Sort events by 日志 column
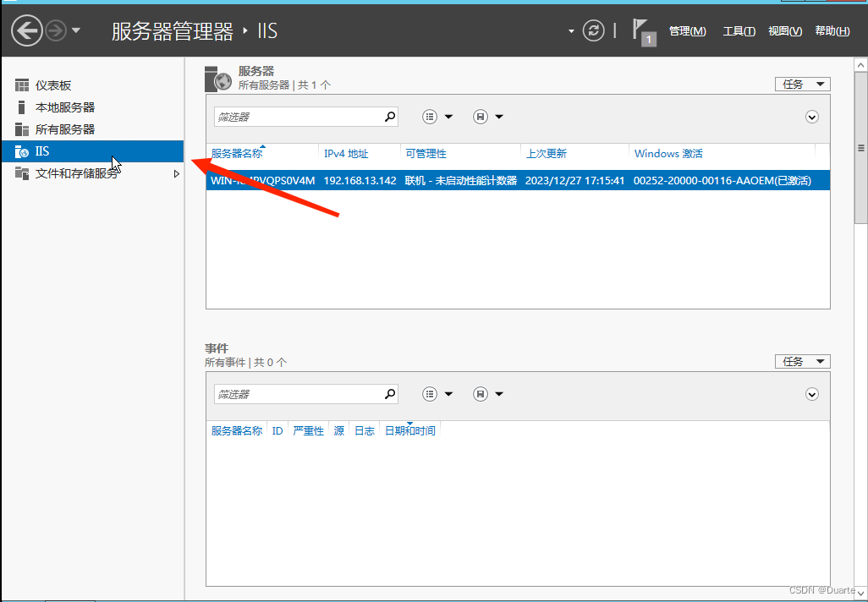The height and width of the screenshot is (602, 868). pyautogui.click(x=365, y=430)
